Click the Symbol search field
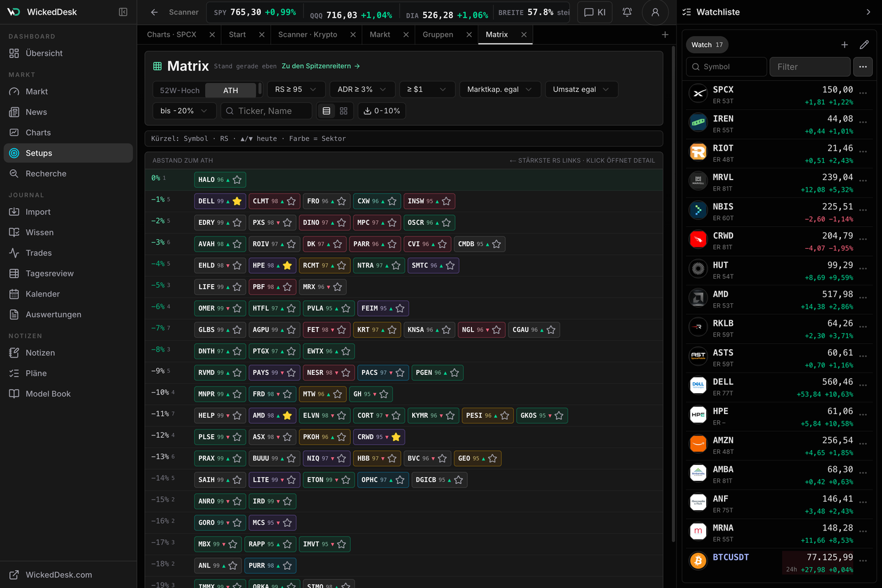 pos(726,67)
